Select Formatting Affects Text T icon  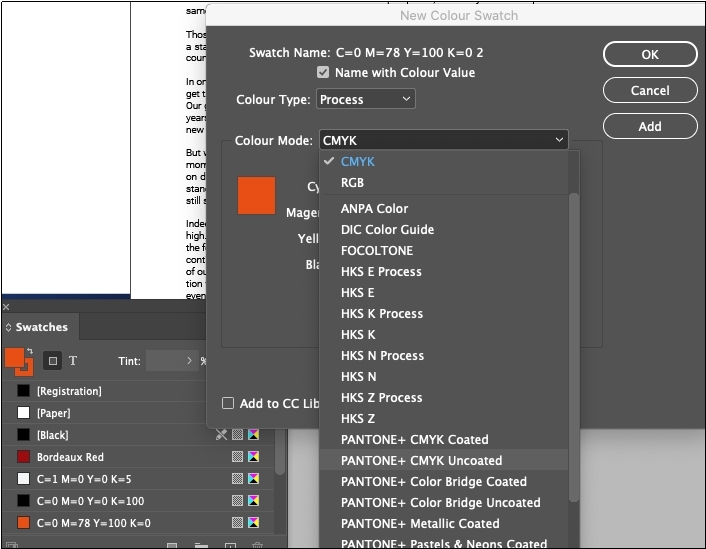point(73,361)
